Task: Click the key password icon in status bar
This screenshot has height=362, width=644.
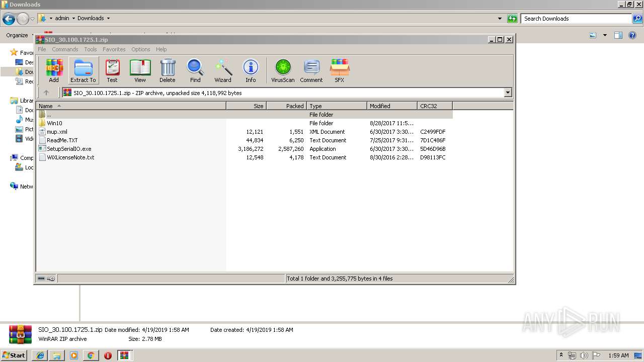Action: pyautogui.click(x=51, y=279)
